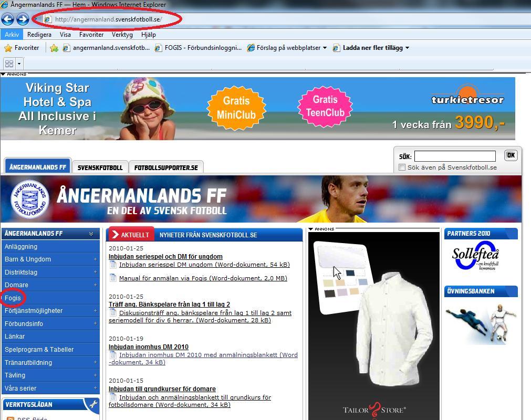Click the Partners 2010 header

pos(481,234)
